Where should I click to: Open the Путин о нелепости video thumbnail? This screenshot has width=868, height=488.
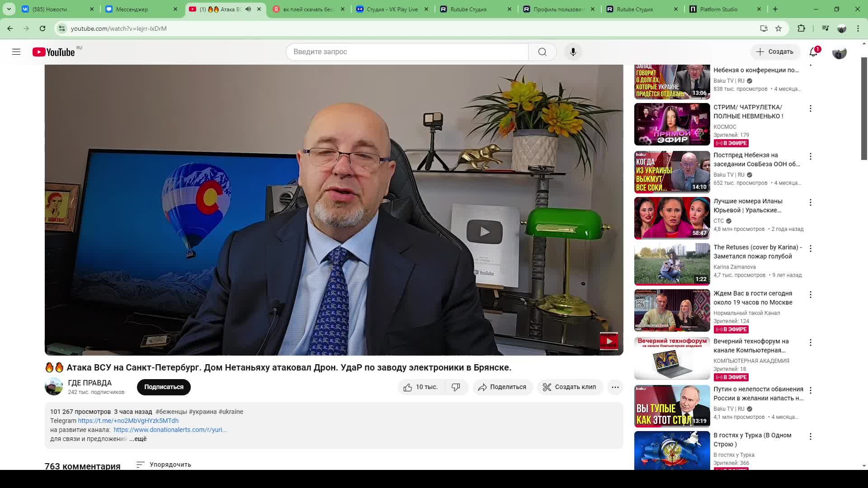672,406
